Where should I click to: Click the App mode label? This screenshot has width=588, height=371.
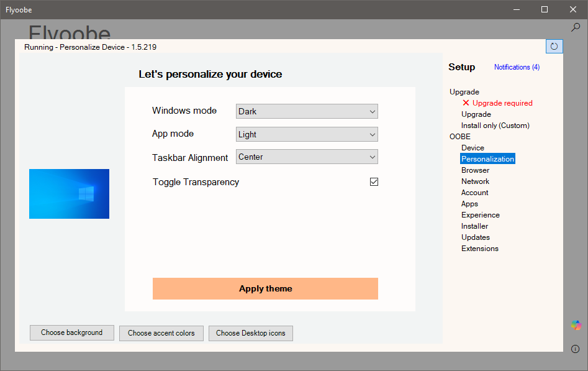point(173,134)
